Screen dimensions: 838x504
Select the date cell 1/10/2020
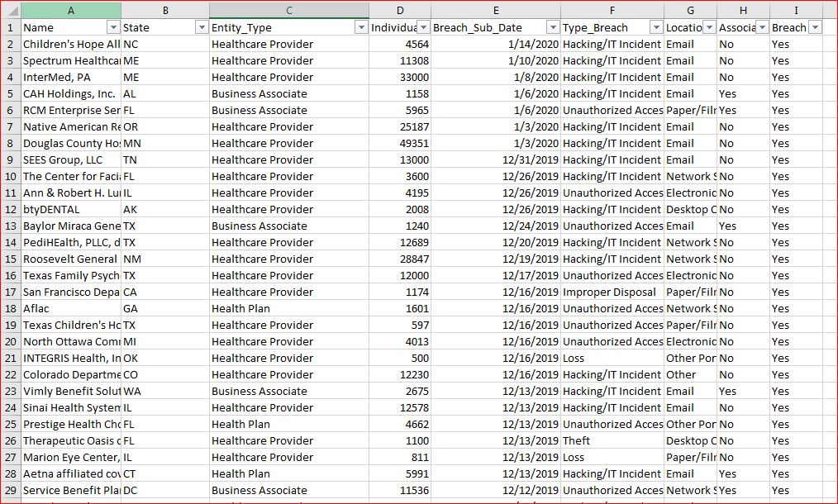496,60
